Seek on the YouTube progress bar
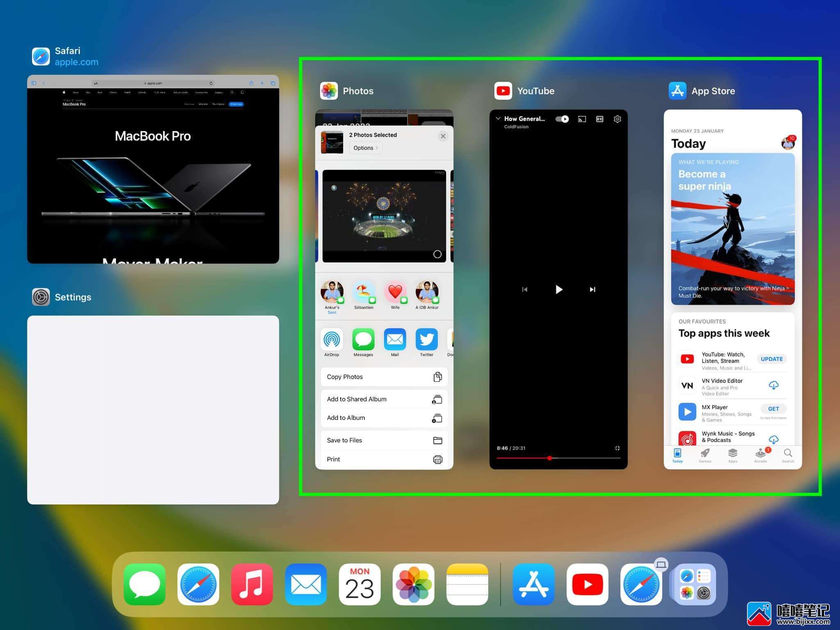 tap(558, 458)
